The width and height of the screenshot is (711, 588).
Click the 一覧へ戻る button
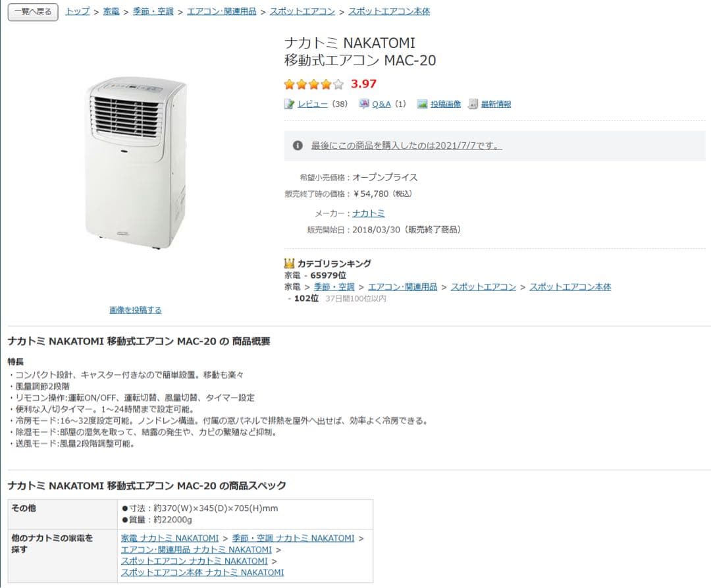[32, 12]
